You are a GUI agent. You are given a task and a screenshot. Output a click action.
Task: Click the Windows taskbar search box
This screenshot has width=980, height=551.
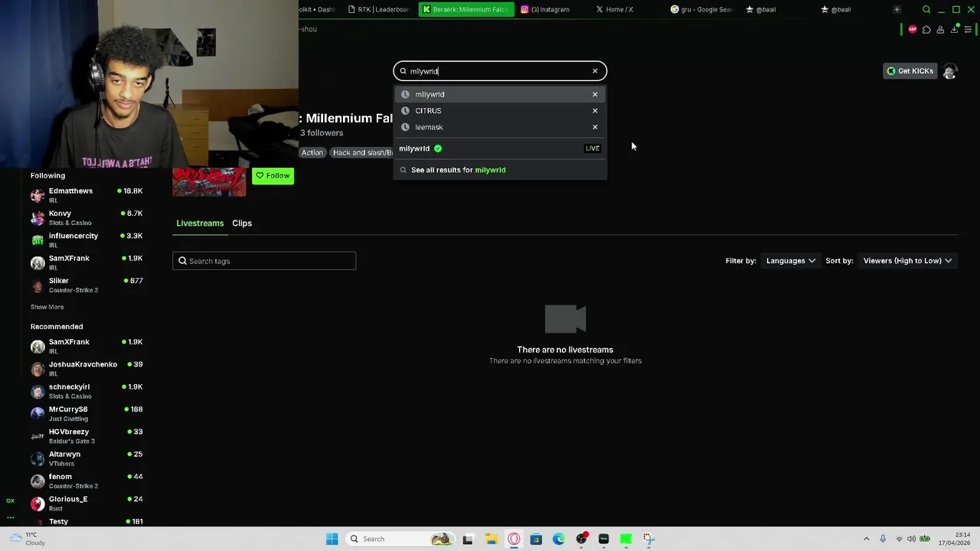point(400,539)
